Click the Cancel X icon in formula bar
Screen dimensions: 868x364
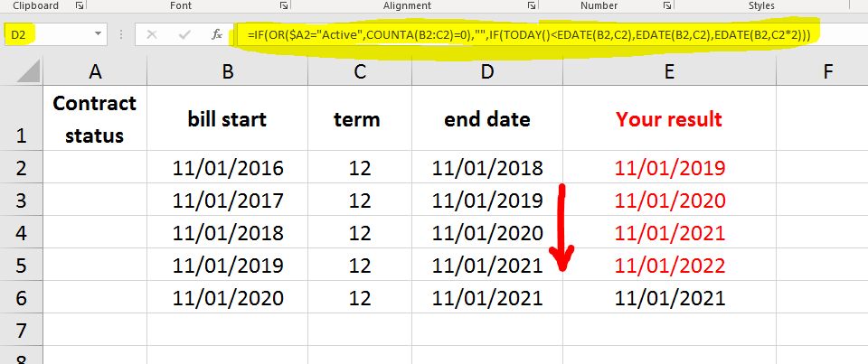(152, 35)
